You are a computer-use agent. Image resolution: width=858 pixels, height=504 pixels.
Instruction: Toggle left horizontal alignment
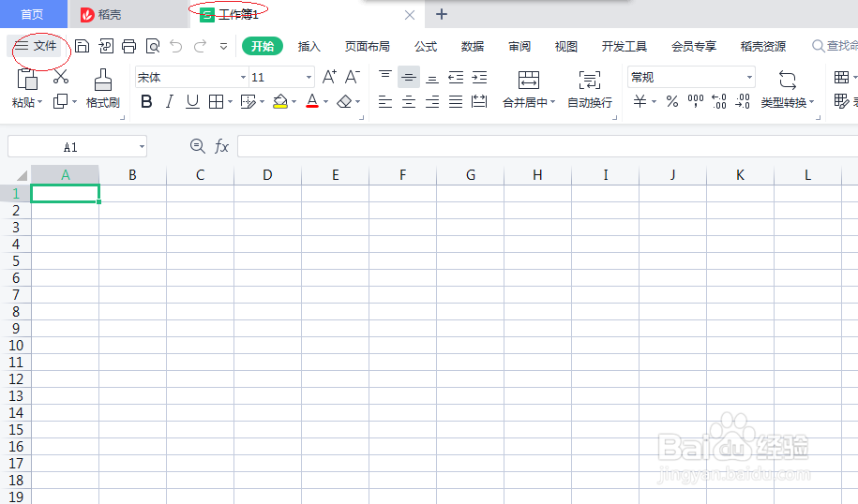(385, 102)
